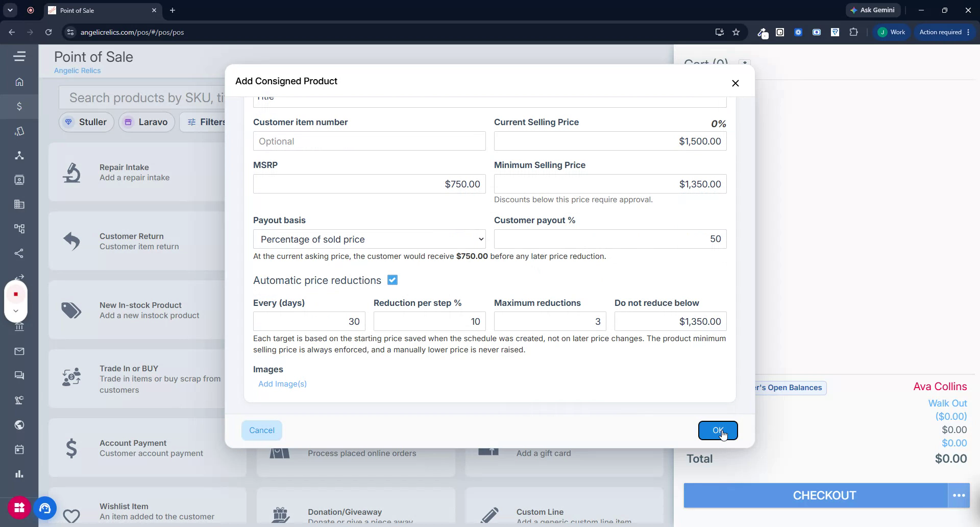Open the mail envelope icon in sidebar
The width and height of the screenshot is (980, 527).
(19, 351)
